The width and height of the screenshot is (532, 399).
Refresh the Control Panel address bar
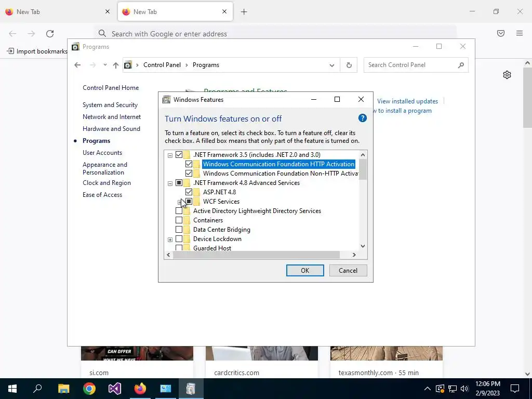point(349,65)
